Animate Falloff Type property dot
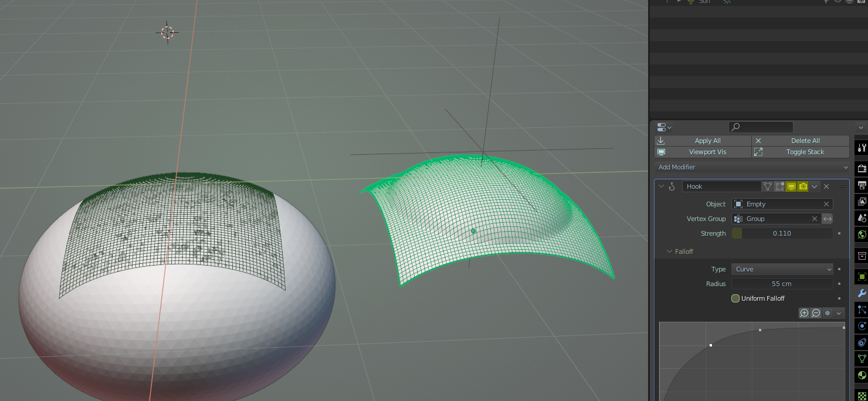868x401 pixels. click(839, 269)
